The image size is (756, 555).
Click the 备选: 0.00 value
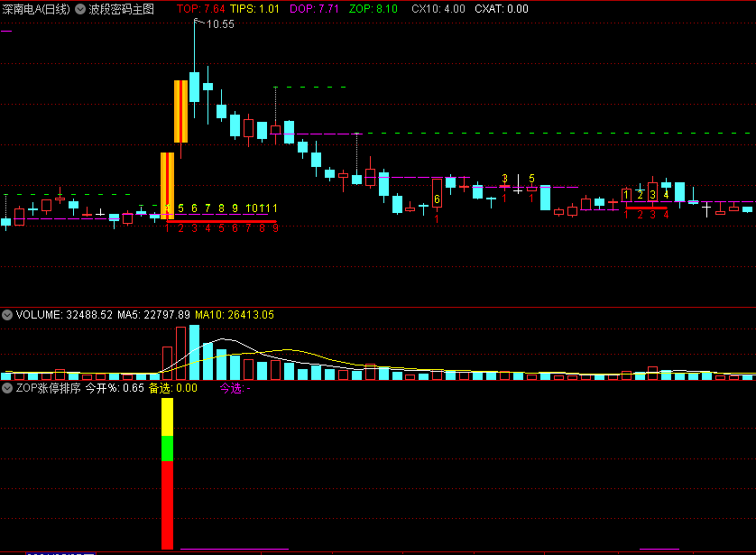173,388
